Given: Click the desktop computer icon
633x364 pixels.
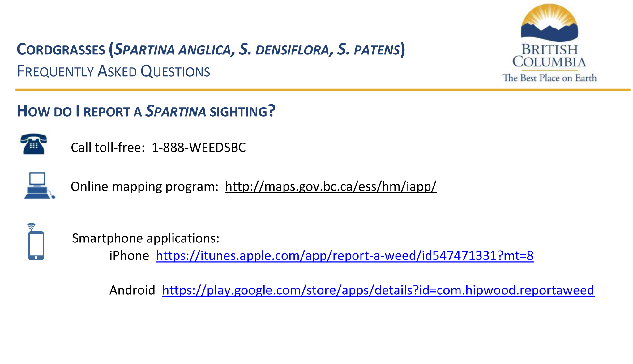Looking at the screenshot, I should pyautogui.click(x=39, y=186).
